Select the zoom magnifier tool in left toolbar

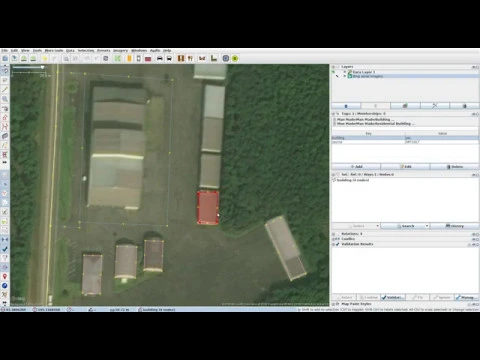coord(5,99)
